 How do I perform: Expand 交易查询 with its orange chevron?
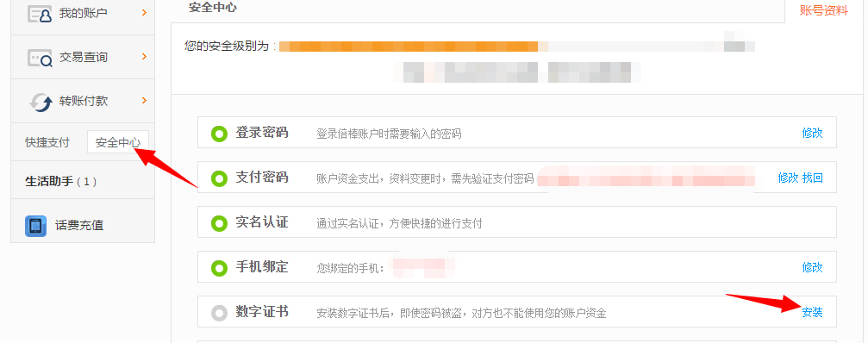145,56
